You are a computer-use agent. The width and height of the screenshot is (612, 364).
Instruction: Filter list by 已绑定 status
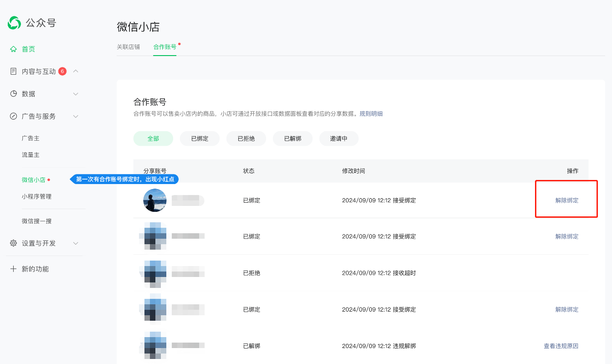[x=200, y=138]
